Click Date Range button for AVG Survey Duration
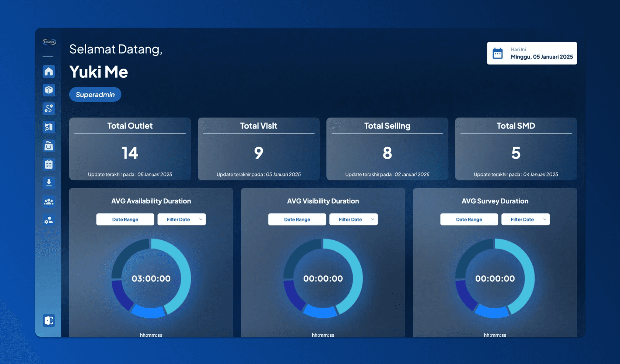620x364 pixels. pos(469,219)
